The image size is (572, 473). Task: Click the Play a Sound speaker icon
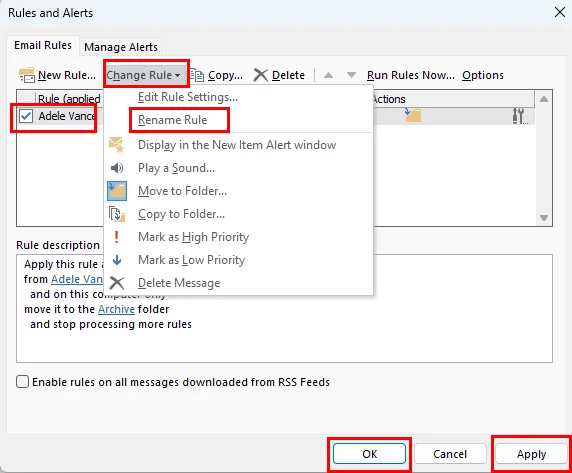point(117,168)
